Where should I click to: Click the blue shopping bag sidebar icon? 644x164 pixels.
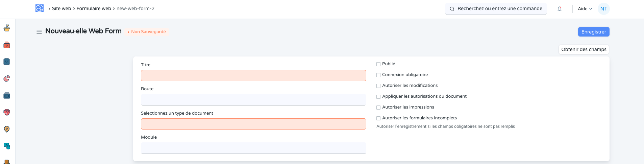pyautogui.click(x=7, y=62)
